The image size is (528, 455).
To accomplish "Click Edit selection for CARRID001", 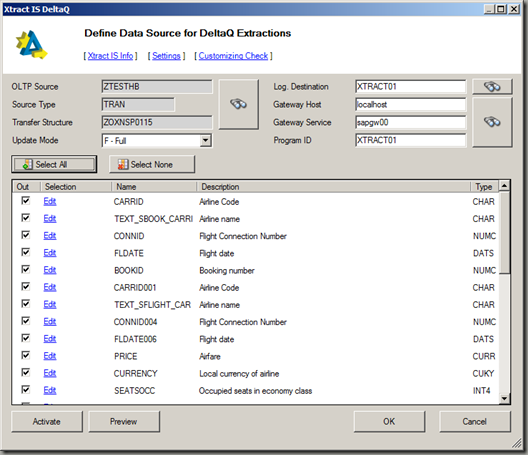I will click(x=50, y=287).
